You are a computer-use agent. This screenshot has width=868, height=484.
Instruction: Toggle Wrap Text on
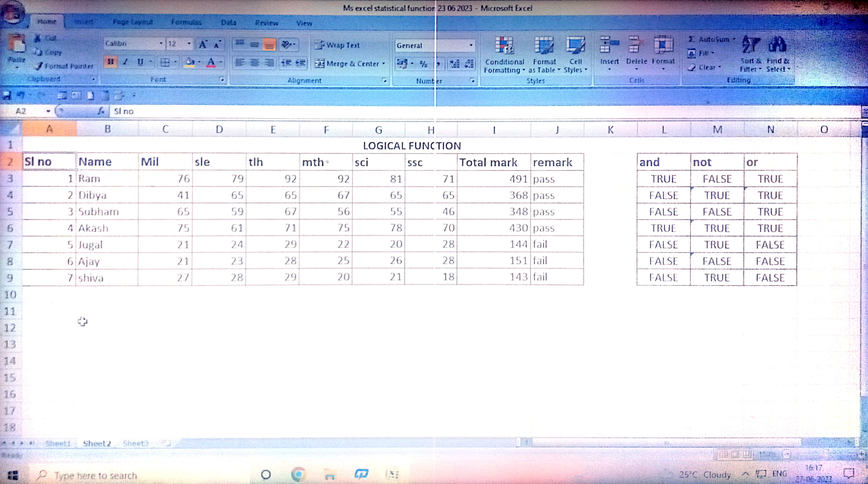tap(337, 45)
